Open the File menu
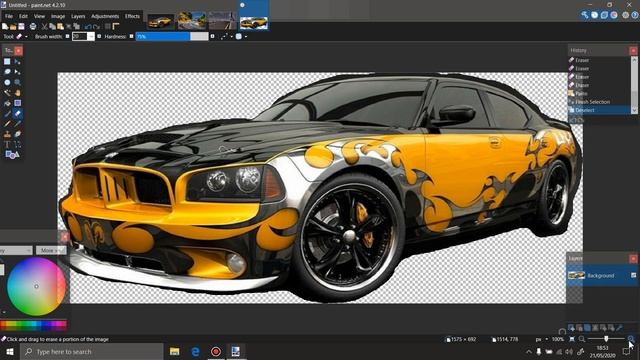The image size is (640, 360). 9,16
